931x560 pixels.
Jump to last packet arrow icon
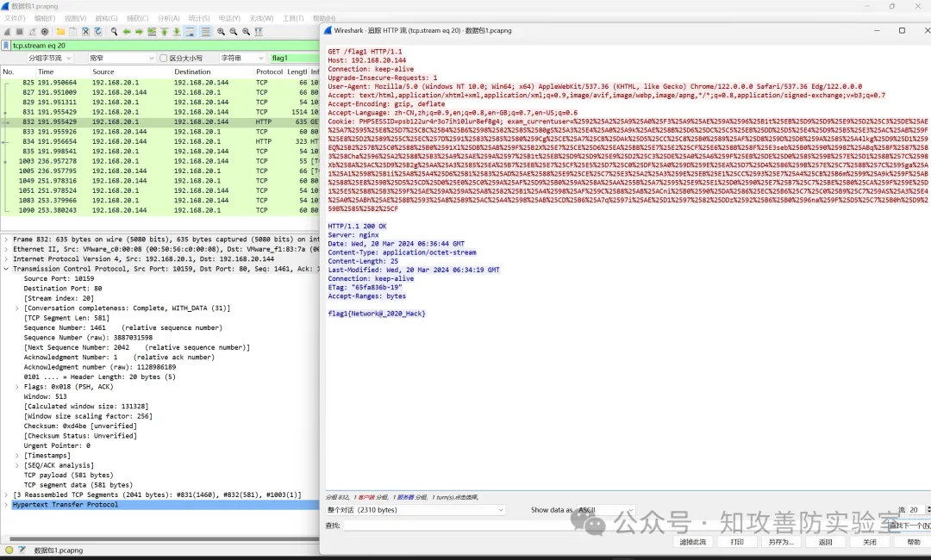(177, 31)
